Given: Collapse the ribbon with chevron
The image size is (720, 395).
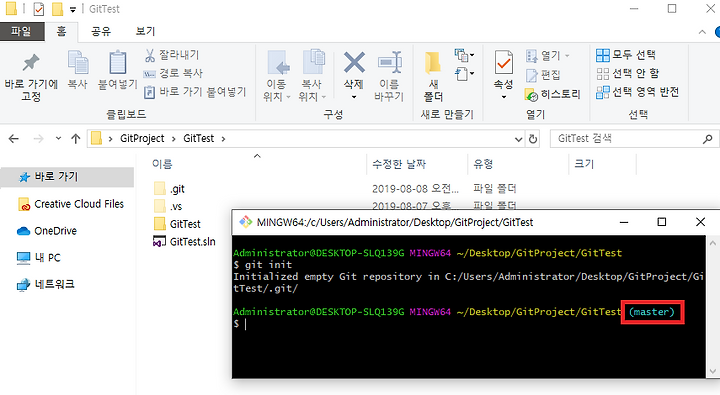Looking at the screenshot, I should click(x=702, y=32).
